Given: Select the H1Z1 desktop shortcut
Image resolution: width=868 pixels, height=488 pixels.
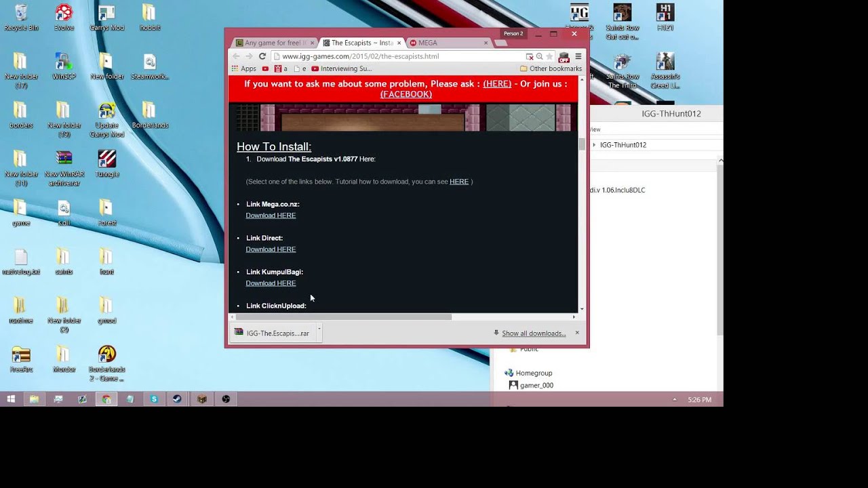Looking at the screenshot, I should pyautogui.click(x=665, y=18).
